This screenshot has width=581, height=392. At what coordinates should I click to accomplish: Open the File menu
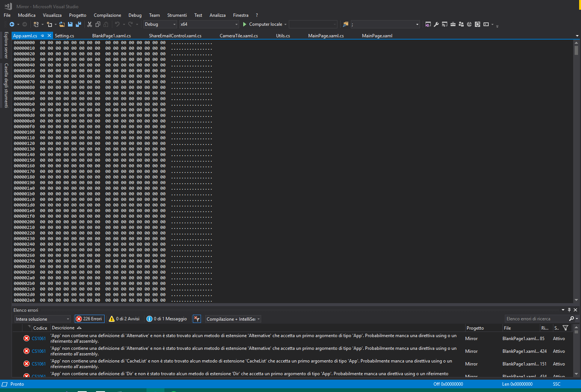pos(7,15)
